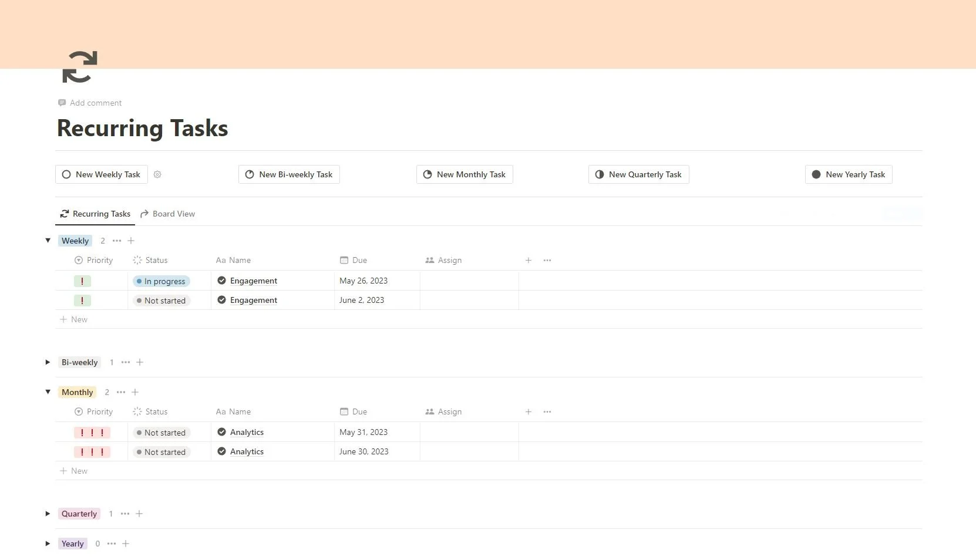976x560 pixels.
Task: Create a New Quarterly Task
Action: click(638, 174)
